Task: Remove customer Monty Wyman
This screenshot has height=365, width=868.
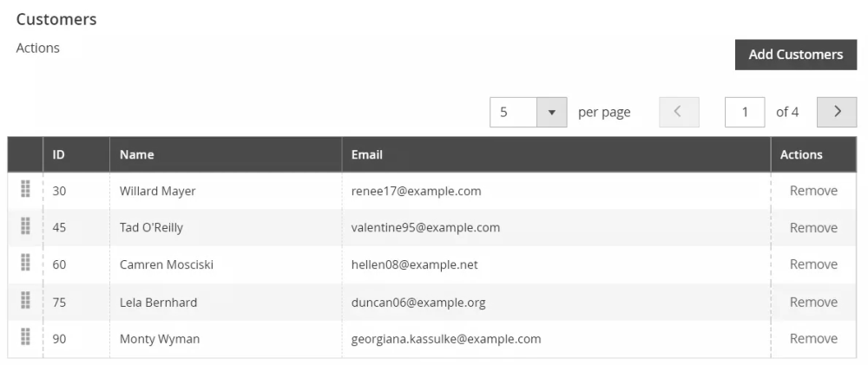Action: [x=813, y=339]
